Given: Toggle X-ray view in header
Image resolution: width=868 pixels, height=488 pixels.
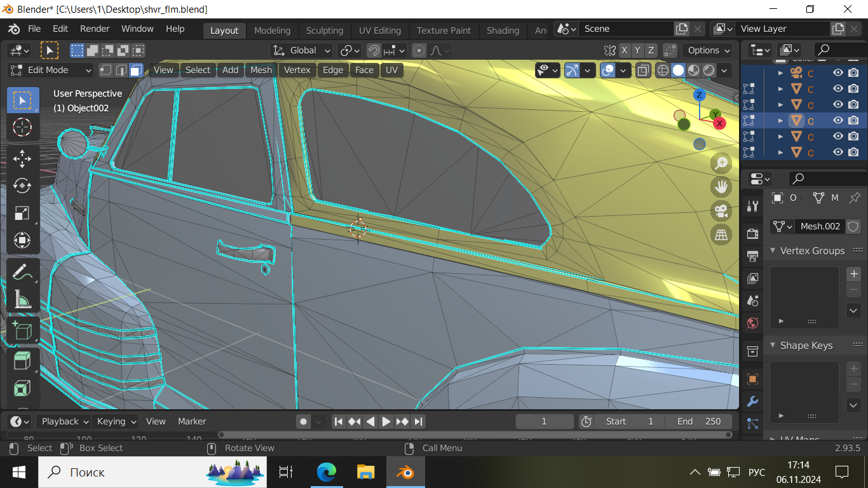Looking at the screenshot, I should tap(643, 70).
